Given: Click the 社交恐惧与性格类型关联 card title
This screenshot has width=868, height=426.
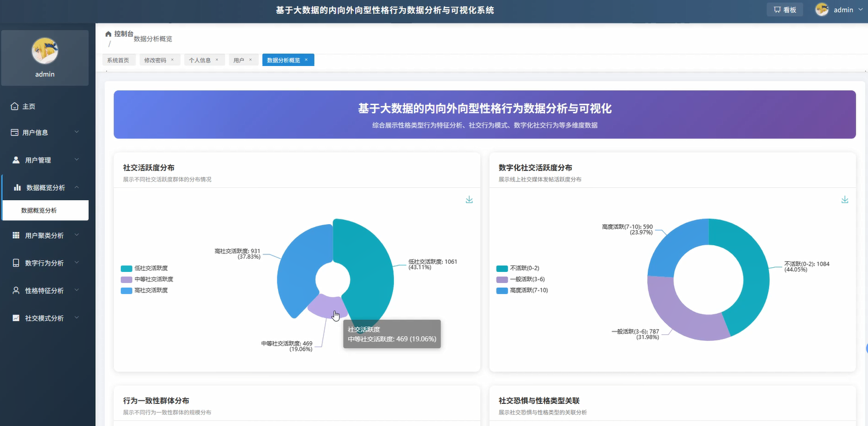Looking at the screenshot, I should [539, 401].
